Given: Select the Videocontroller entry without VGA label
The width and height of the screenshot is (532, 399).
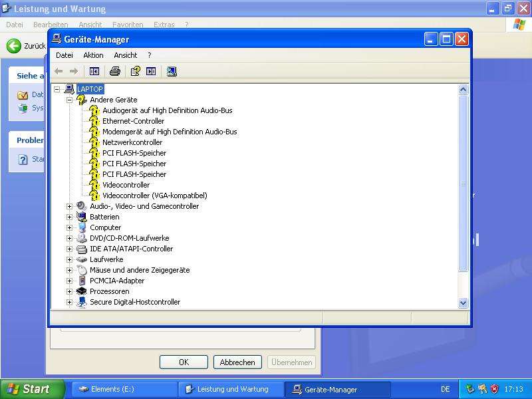Looking at the screenshot, I should tap(126, 185).
